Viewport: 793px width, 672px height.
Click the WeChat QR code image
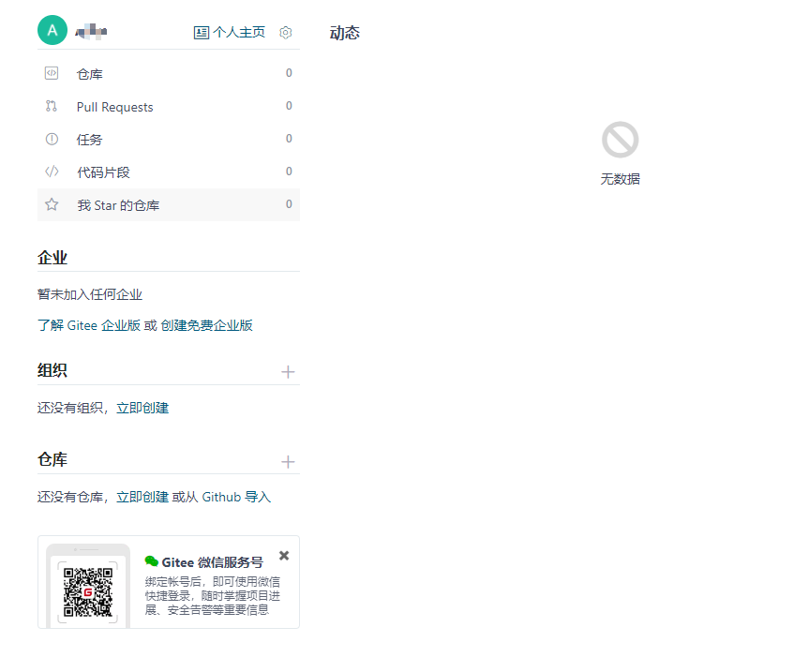click(x=88, y=592)
